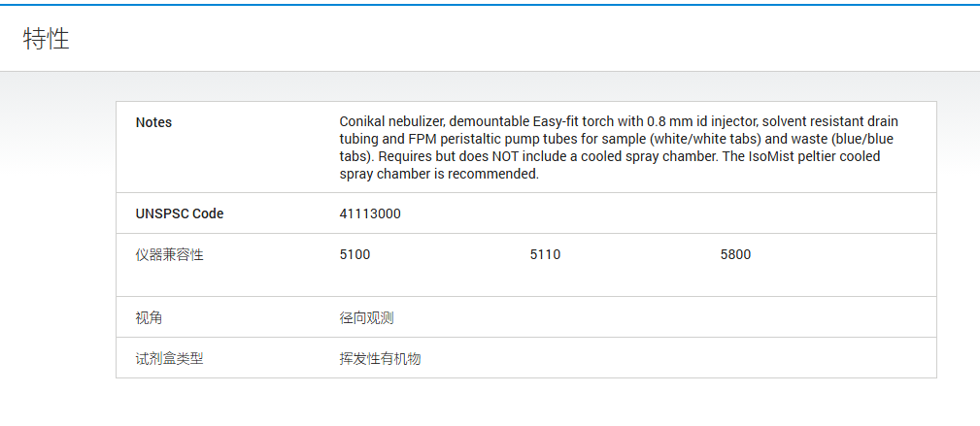Click the Notes row label
Screen dimensions: 980x426
pyautogui.click(x=153, y=122)
